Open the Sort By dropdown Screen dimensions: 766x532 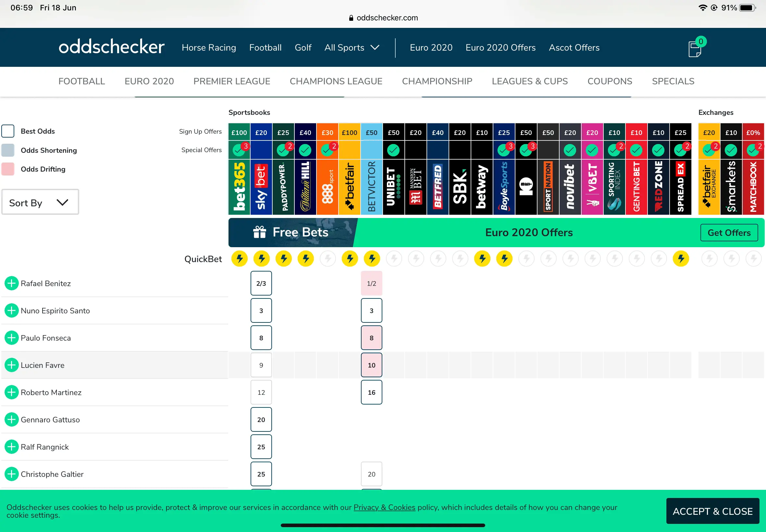tap(40, 202)
